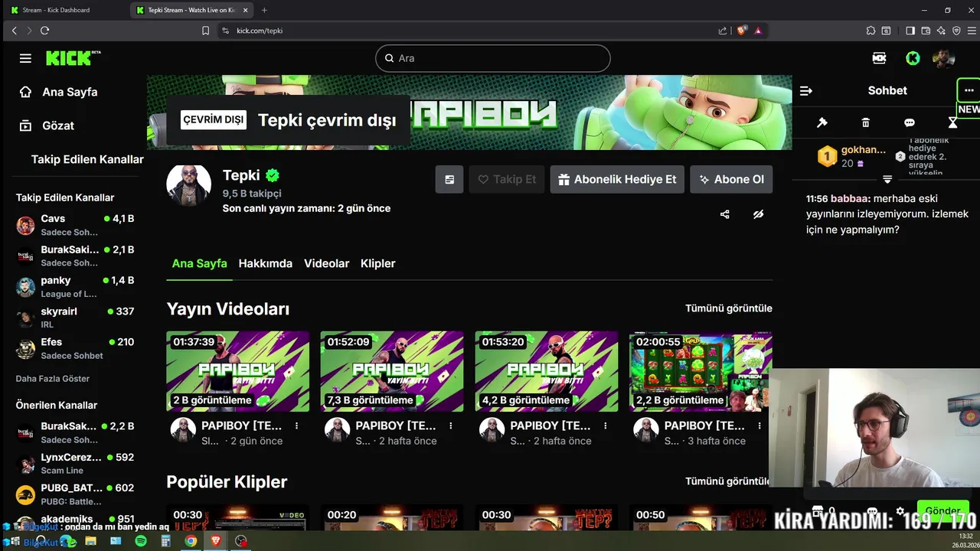
Task: Click babbaa username in chat
Action: click(850, 198)
